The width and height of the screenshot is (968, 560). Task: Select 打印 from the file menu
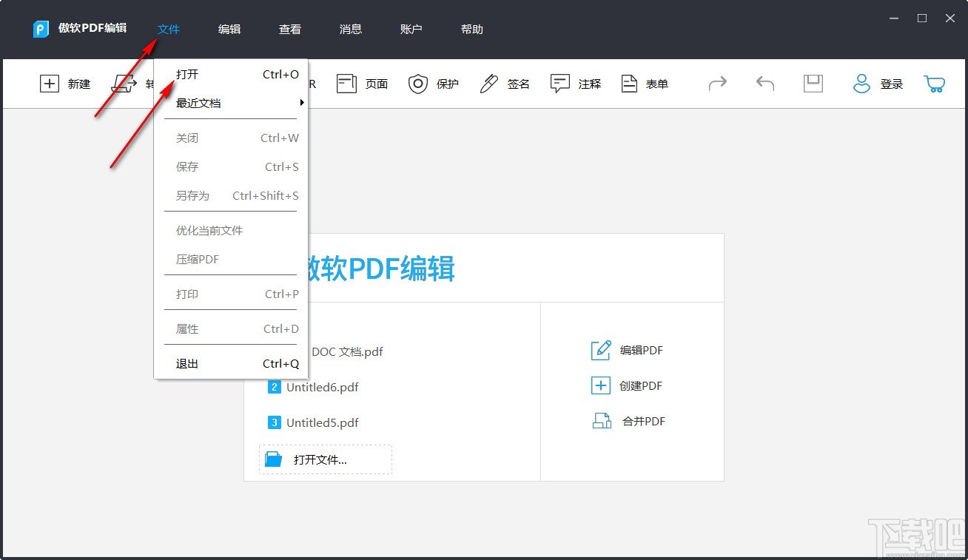point(187,294)
